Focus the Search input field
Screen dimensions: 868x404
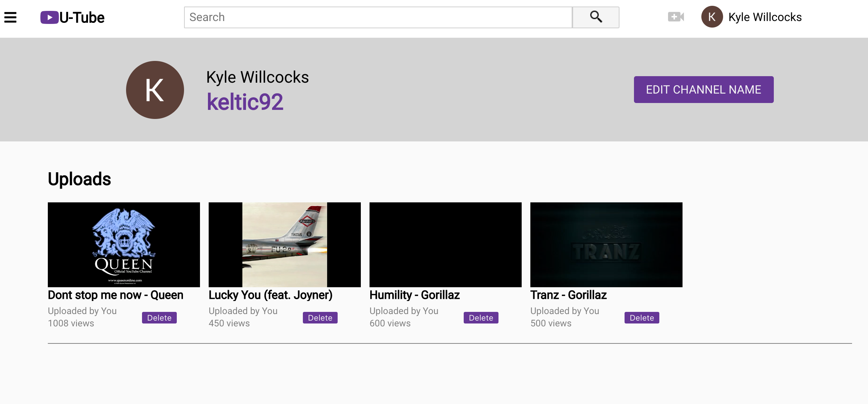click(378, 17)
